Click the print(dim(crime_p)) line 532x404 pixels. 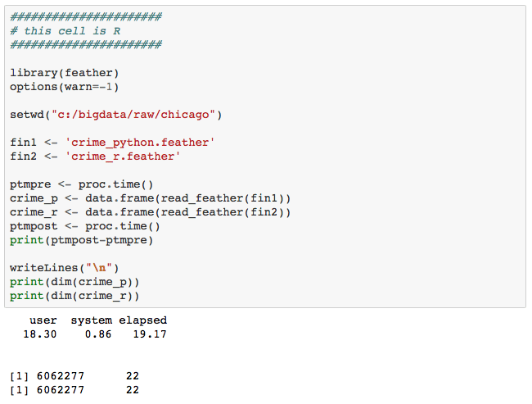pos(74,282)
